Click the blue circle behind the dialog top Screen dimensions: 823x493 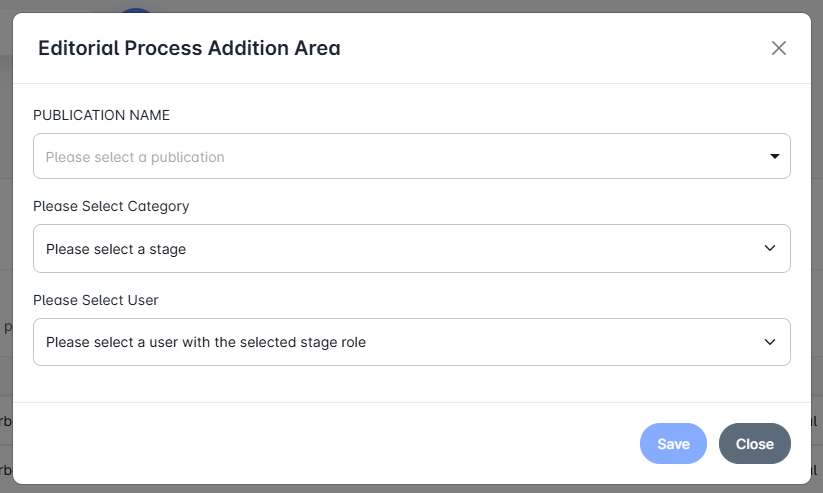point(137,9)
